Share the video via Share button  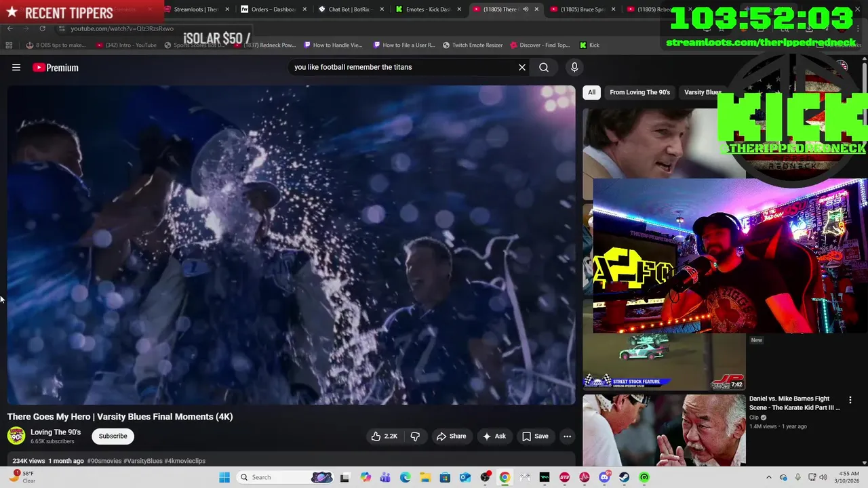tap(451, 436)
